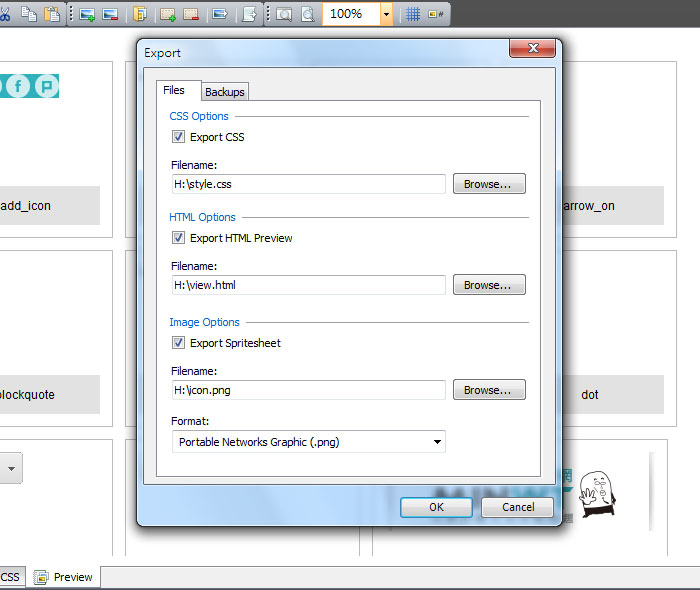Click the remove image icon with red minus
700x590 pixels.
point(110,14)
